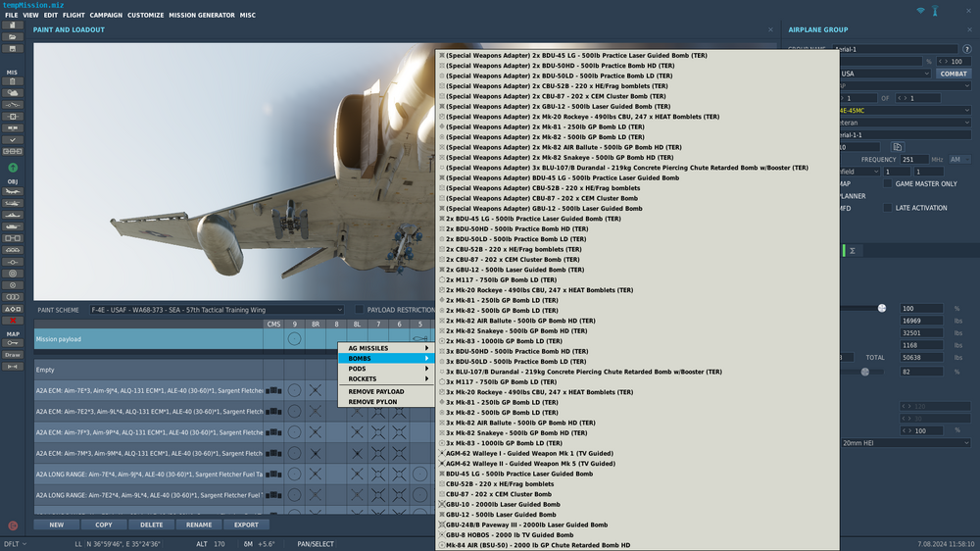This screenshot has width=980, height=551.
Task: Select the highlighted Bombs menu entry
Action: (x=385, y=359)
